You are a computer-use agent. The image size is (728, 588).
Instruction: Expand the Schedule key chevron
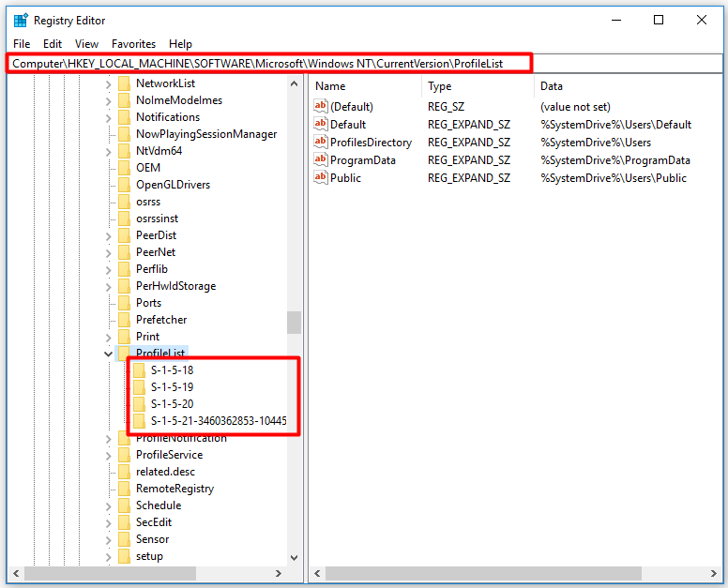[108, 506]
